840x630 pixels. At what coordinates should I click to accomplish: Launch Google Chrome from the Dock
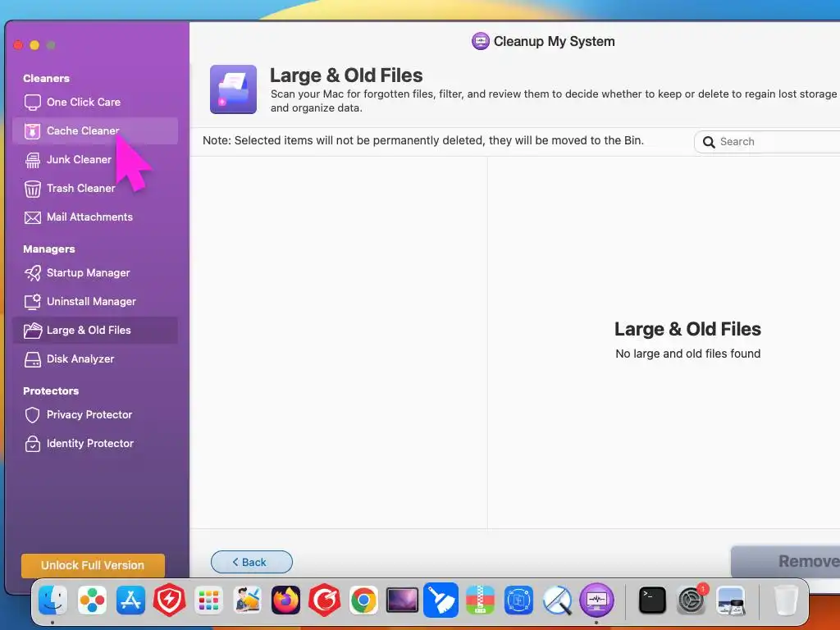[x=363, y=600]
